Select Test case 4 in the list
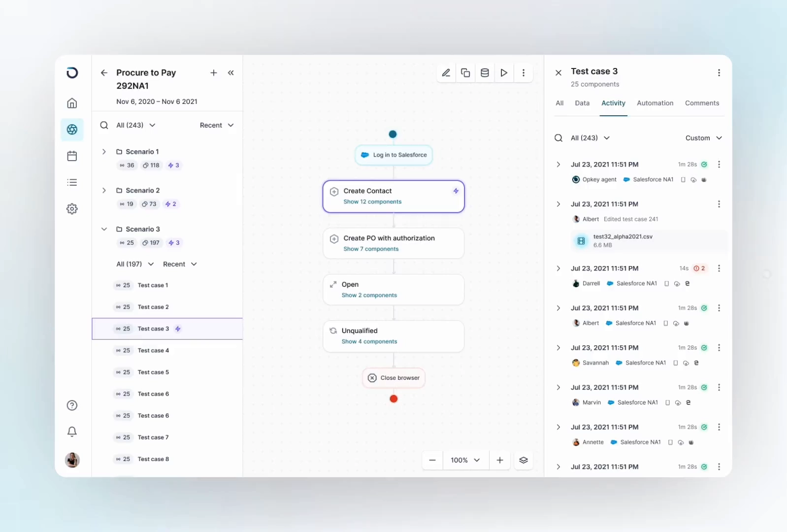The height and width of the screenshot is (532, 787). 153,350
